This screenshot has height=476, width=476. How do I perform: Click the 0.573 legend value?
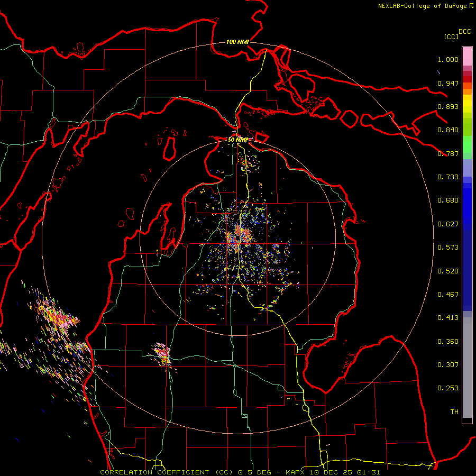448,248
